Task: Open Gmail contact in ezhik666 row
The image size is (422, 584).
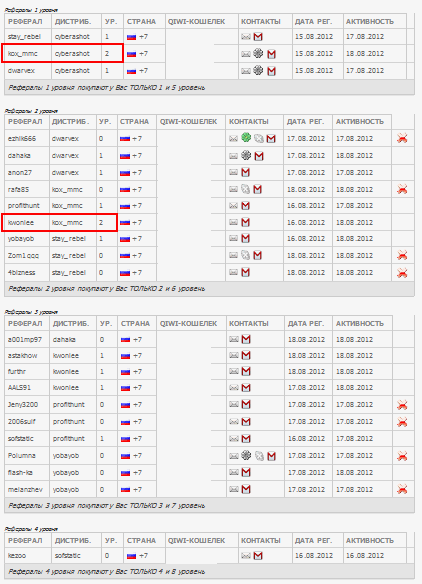Action: [x=271, y=139]
